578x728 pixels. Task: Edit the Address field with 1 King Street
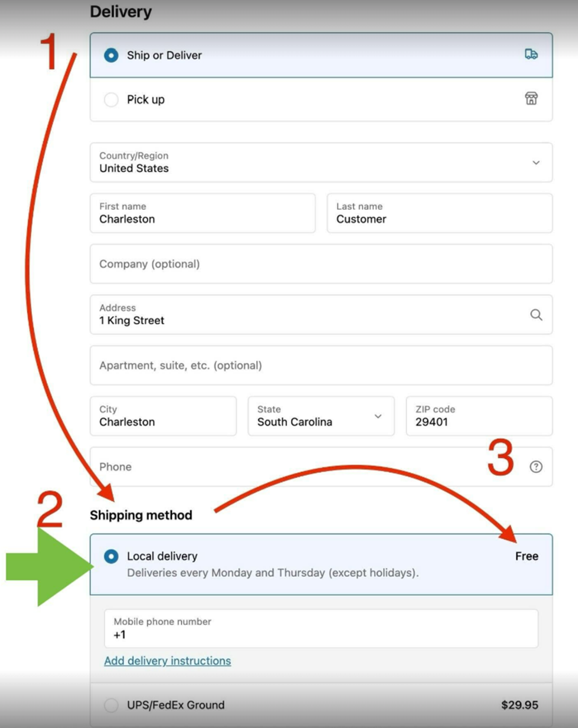coord(306,315)
